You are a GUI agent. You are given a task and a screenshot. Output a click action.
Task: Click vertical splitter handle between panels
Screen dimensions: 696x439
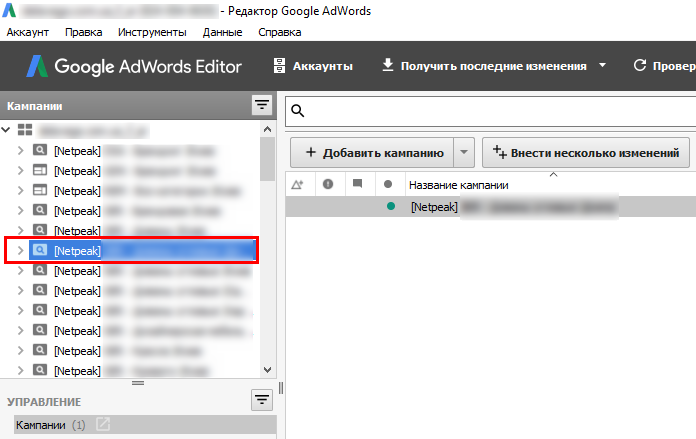coord(281,388)
